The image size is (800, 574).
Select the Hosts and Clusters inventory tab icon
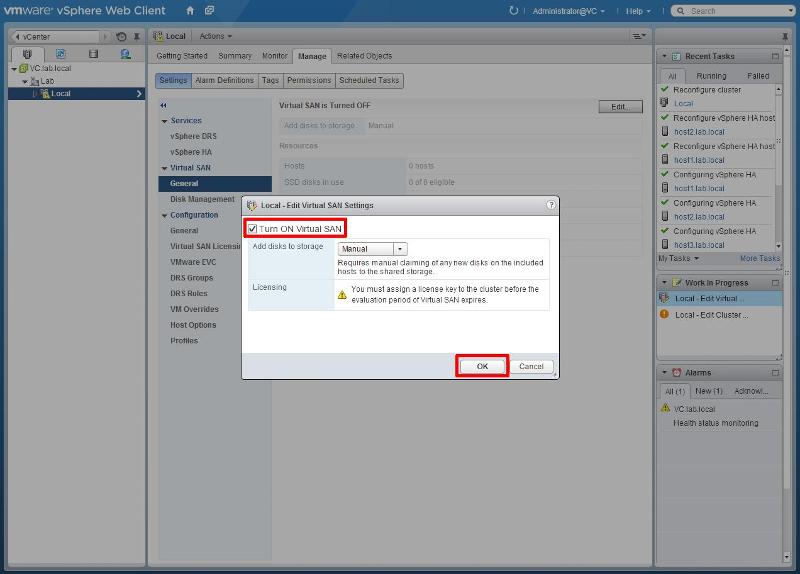[27, 54]
